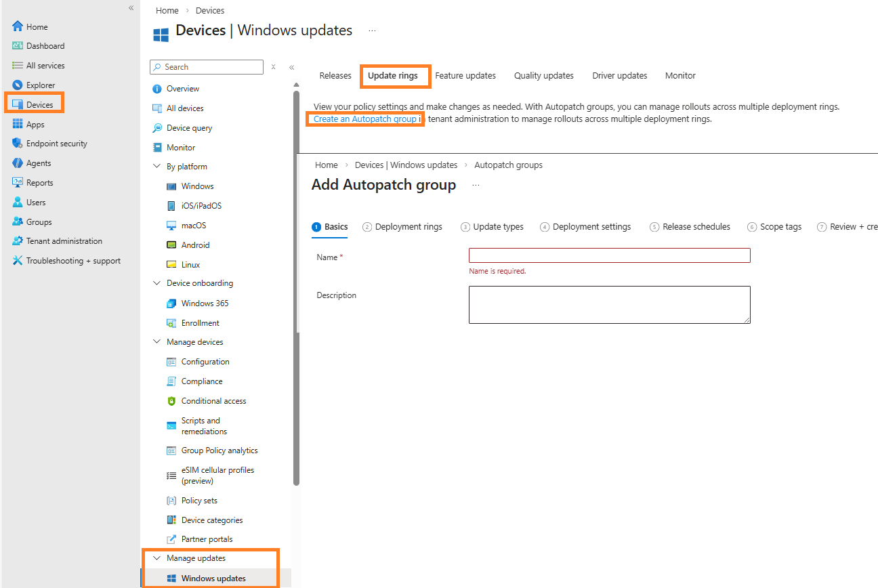Screen dimensions: 878x588
Task: Go to Scope tags wizard step
Action: (x=774, y=227)
